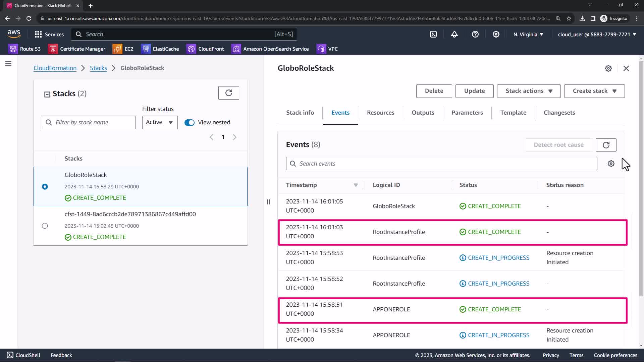Click the notifications bell icon
The height and width of the screenshot is (362, 644).
[454, 34]
